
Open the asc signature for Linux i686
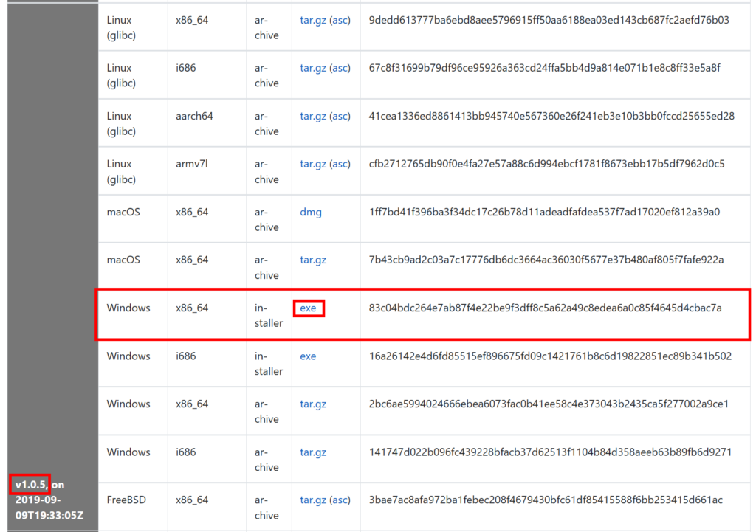pos(340,68)
